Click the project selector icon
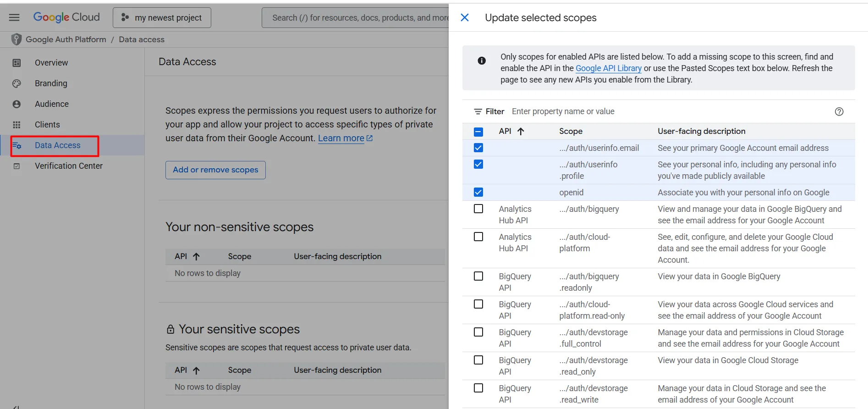Screen dimensions: 868x409 click(125, 17)
